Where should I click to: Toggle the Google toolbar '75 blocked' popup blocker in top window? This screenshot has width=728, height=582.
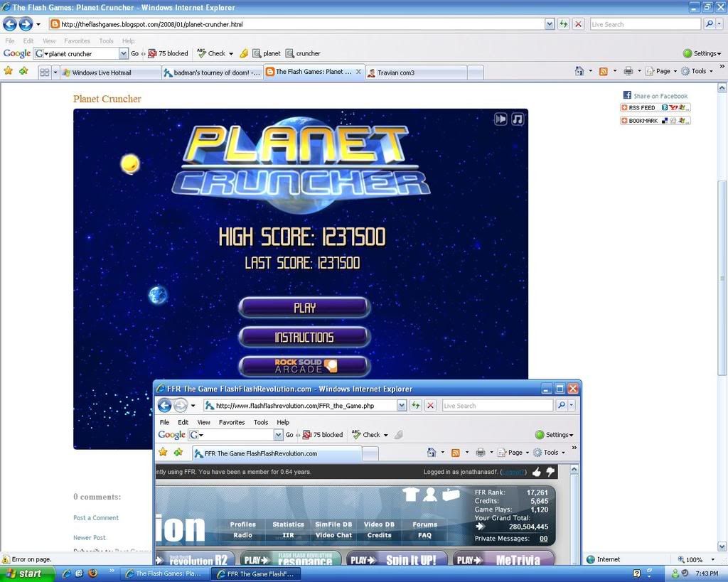point(168,53)
